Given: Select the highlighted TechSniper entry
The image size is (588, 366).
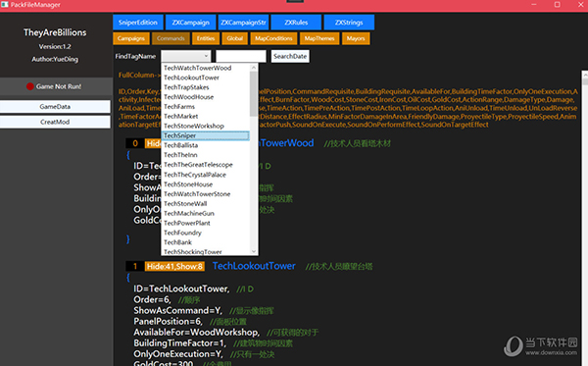Looking at the screenshot, I should click(206, 135).
